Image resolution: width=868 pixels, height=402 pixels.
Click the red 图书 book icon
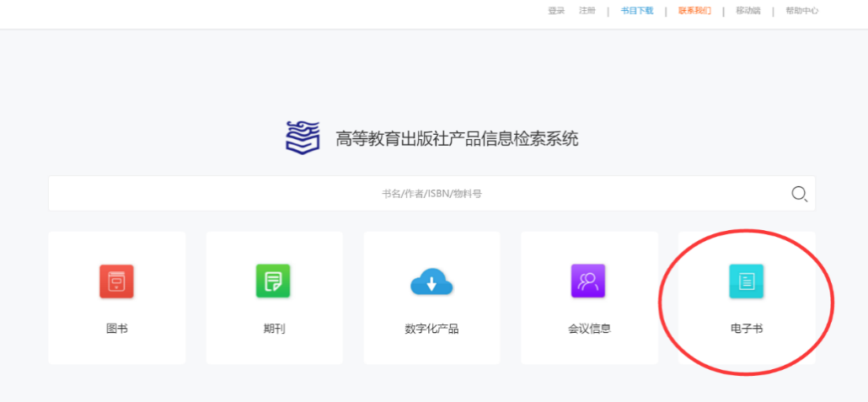point(116,281)
